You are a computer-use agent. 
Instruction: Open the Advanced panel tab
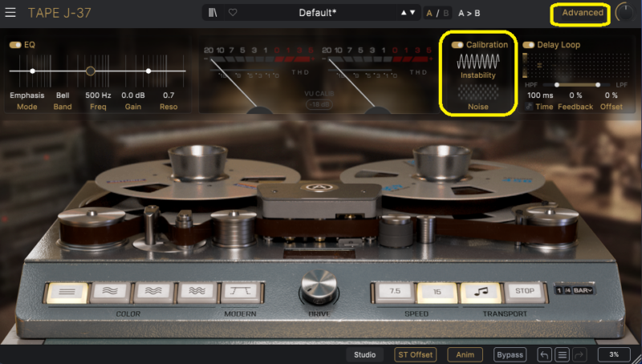coord(582,13)
